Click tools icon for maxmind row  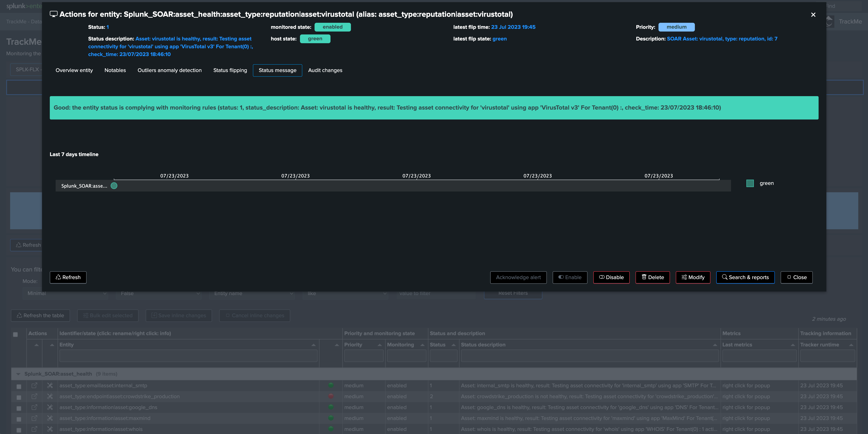click(x=50, y=418)
